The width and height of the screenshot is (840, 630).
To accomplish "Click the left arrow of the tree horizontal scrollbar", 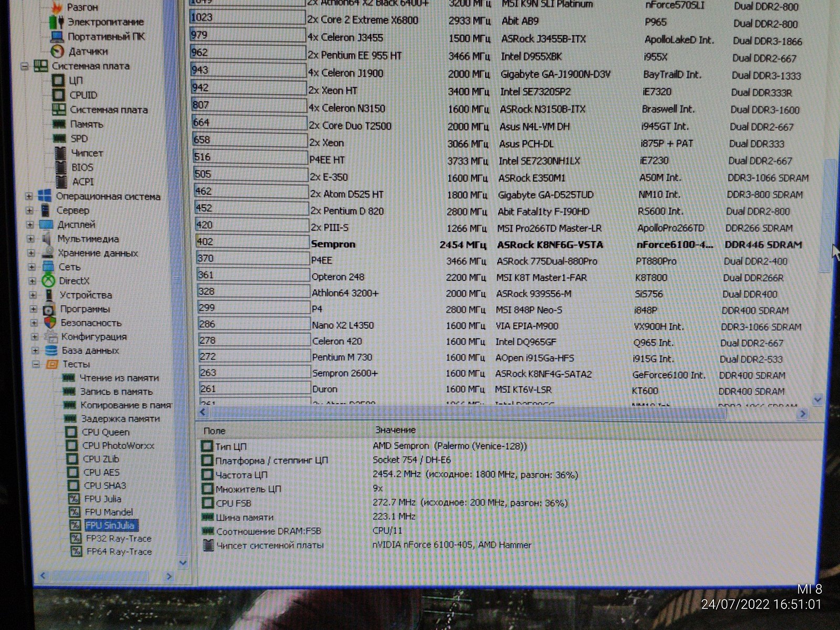I will [44, 576].
